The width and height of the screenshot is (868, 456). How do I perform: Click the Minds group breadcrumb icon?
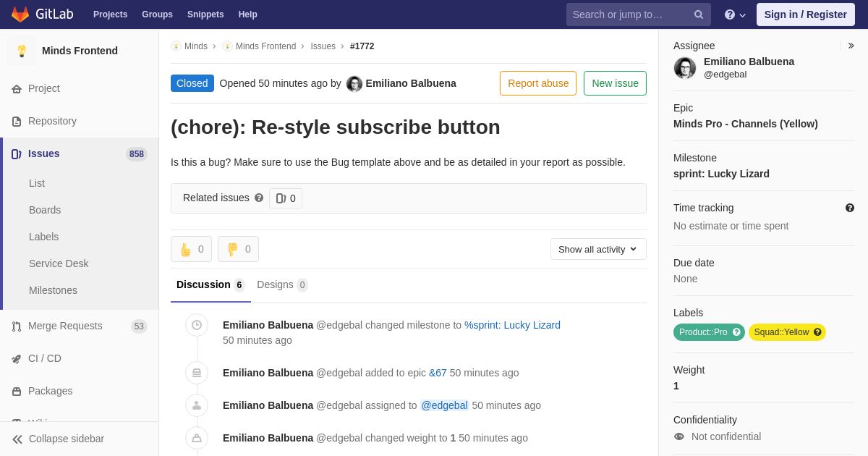(176, 46)
